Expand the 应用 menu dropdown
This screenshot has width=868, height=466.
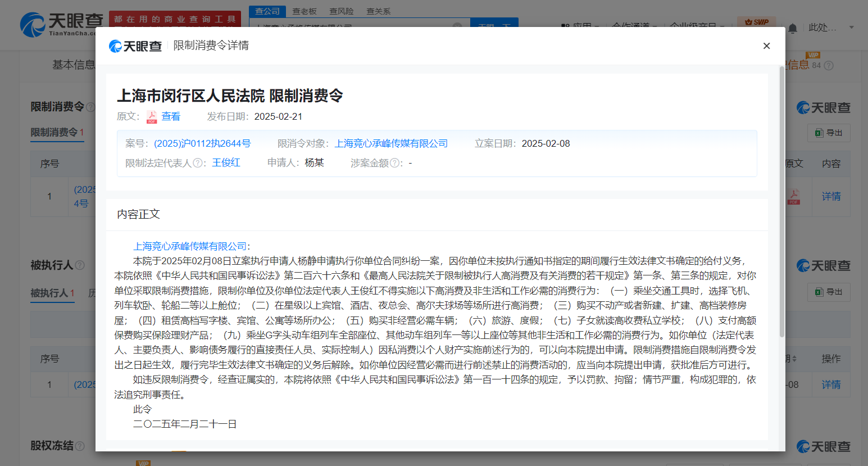click(x=581, y=27)
